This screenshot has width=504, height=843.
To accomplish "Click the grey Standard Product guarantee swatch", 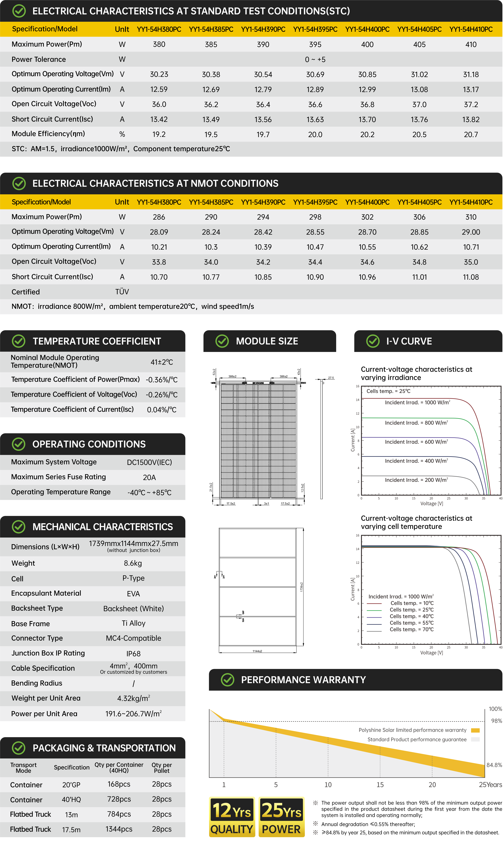I will pyautogui.click(x=475, y=740).
